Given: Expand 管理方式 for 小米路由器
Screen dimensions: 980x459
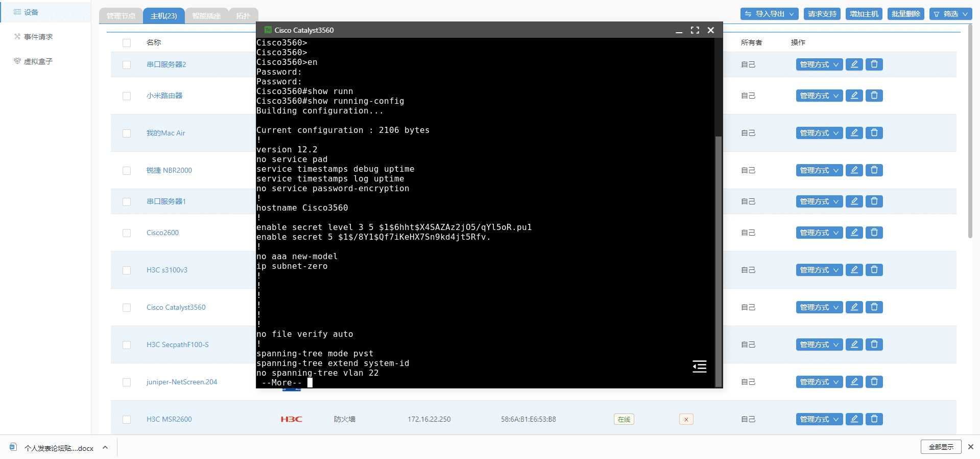Looking at the screenshot, I should tap(819, 96).
